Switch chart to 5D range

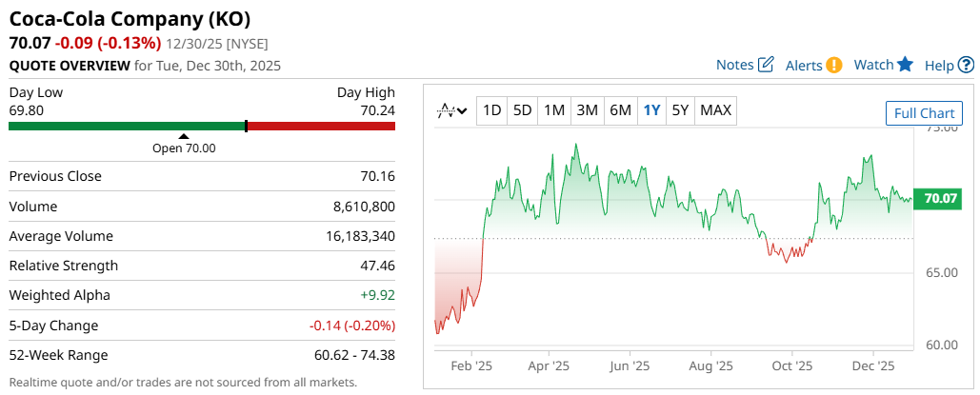[x=522, y=110]
